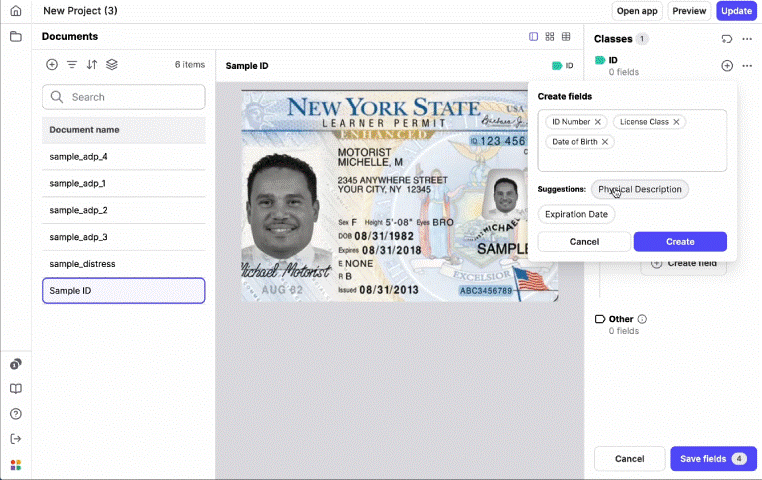Open the folder icon in left sidebar
Screen dimensions: 762x480
pyautogui.click(x=16, y=36)
